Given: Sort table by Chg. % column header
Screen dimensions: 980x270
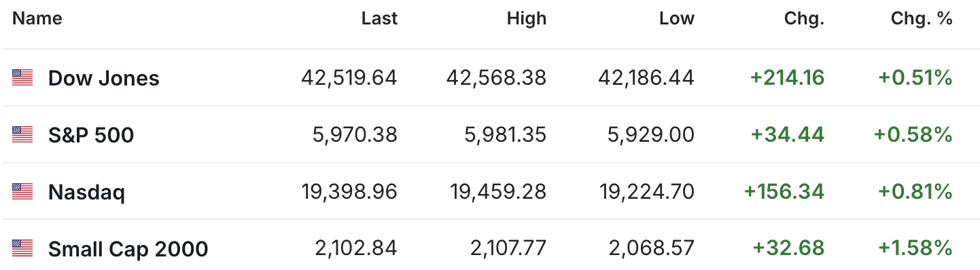Looking at the screenshot, I should tap(922, 19).
